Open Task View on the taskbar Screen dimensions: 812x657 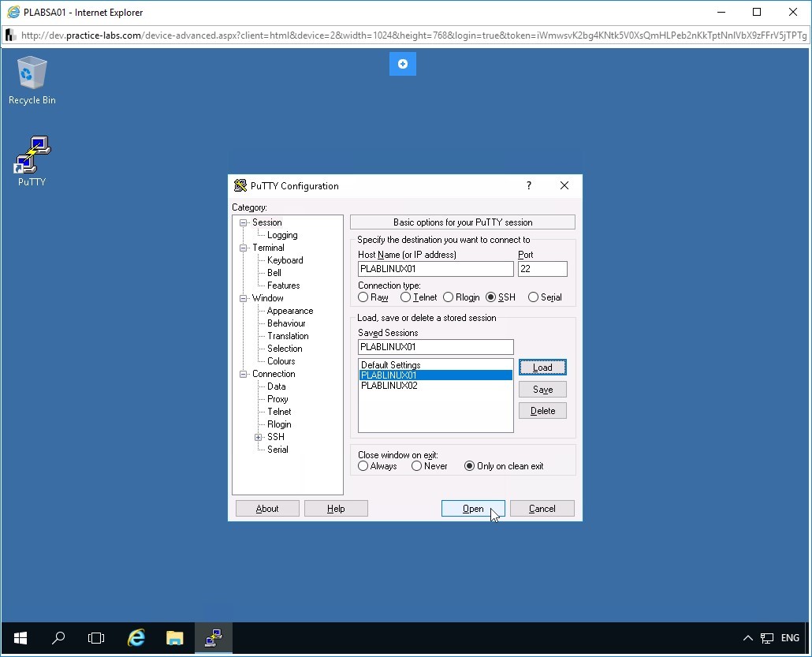coord(96,638)
